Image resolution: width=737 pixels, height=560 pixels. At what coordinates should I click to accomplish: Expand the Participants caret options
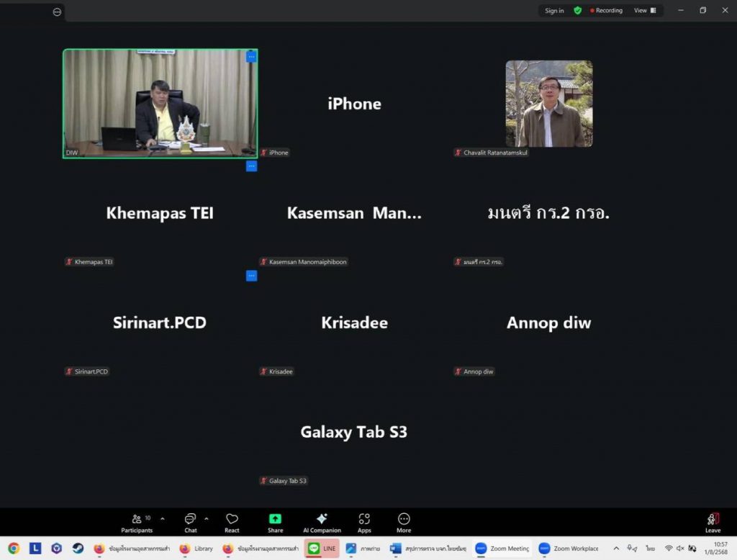pos(162,518)
